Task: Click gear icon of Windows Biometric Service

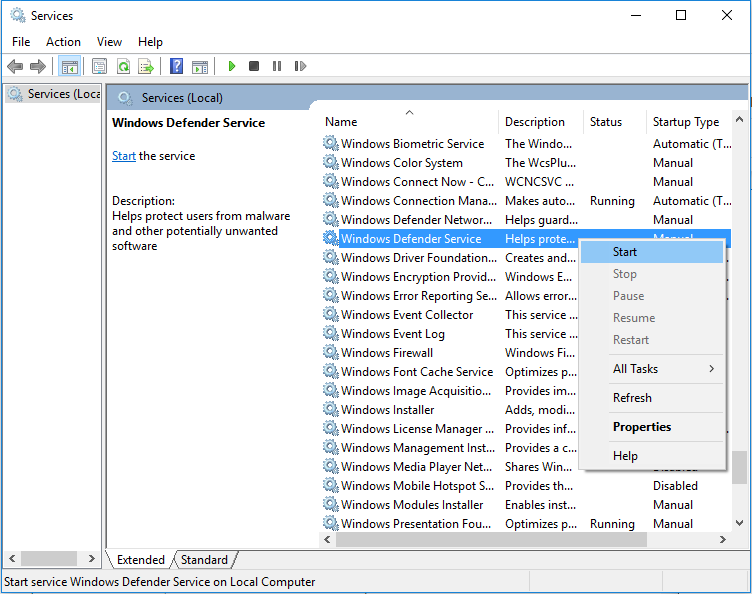Action: pos(330,143)
